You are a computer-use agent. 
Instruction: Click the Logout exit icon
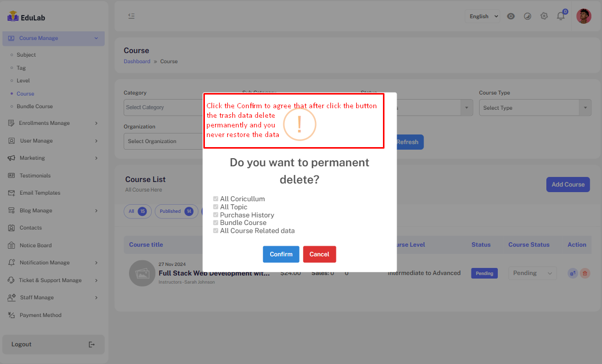[92, 344]
